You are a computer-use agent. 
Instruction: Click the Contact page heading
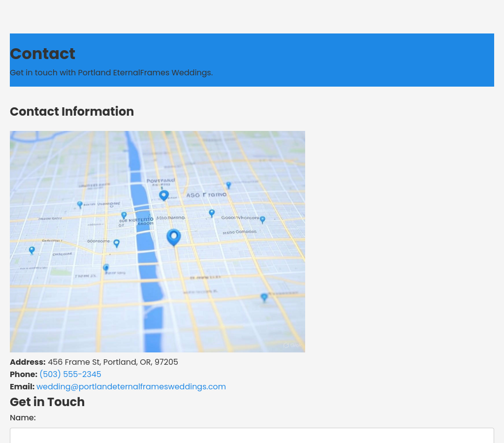tap(42, 54)
